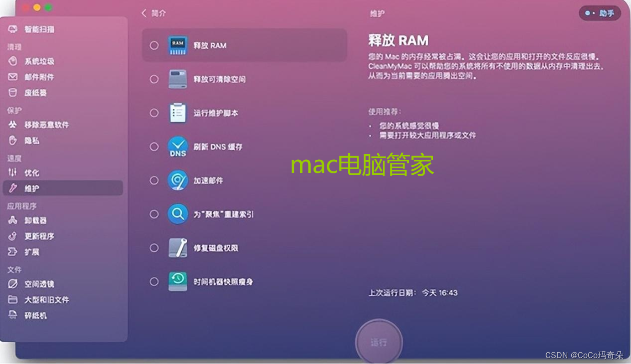Choose 邮件附件 label in the sidebar
The image size is (631, 364).
pyautogui.click(x=39, y=77)
